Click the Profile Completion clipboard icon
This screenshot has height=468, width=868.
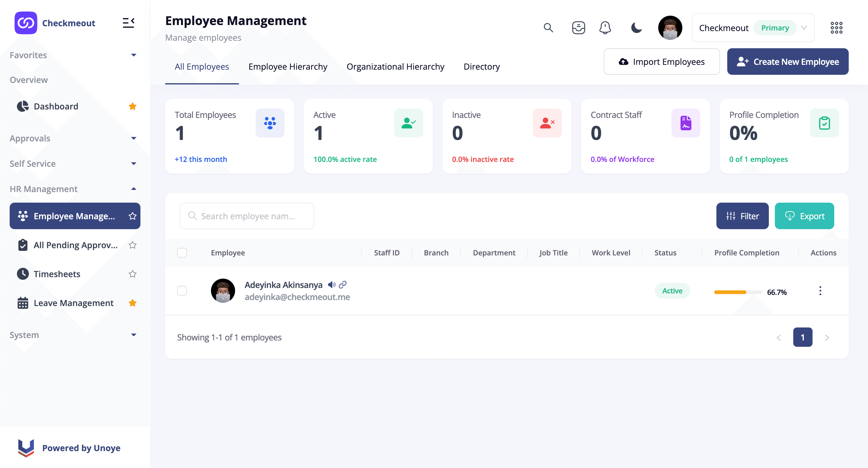click(825, 123)
